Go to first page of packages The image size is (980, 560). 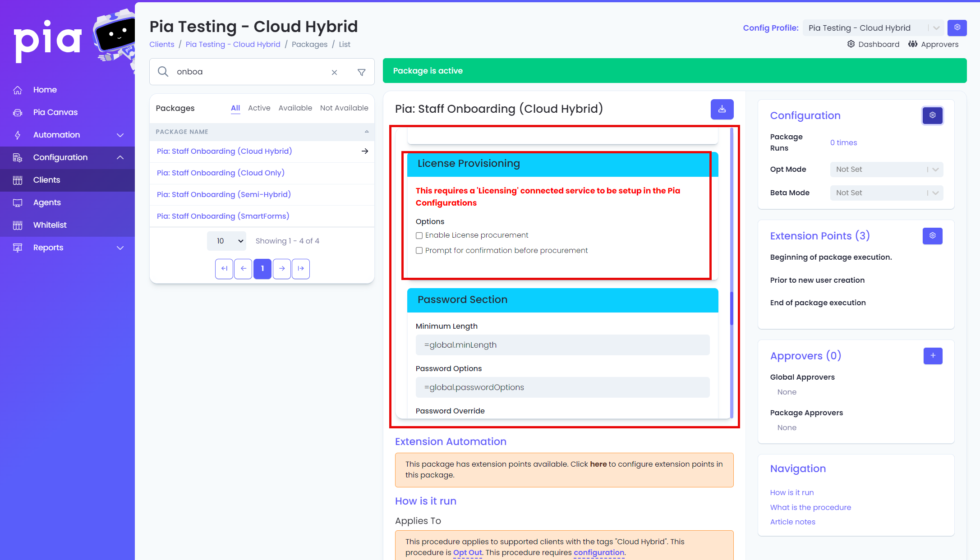(224, 269)
